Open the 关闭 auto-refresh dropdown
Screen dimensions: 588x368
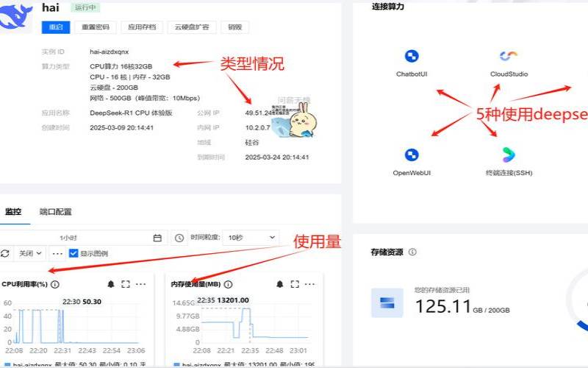[30, 253]
